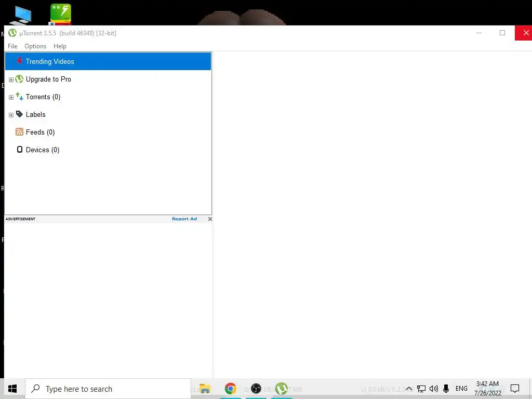Click the up-down arrows Torrents icon

[19, 97]
